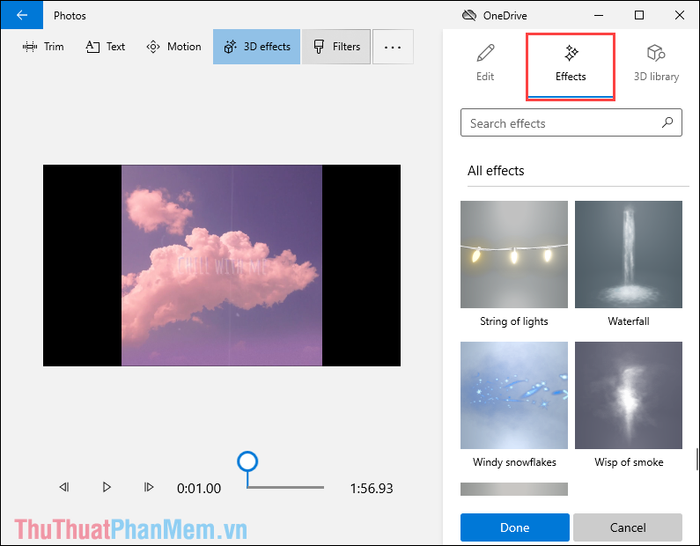Click the 'Waterfall' label text
The image size is (700, 546).
629,321
